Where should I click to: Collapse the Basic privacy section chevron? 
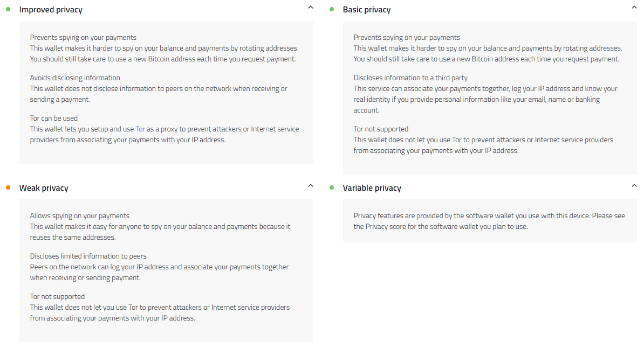coord(634,8)
